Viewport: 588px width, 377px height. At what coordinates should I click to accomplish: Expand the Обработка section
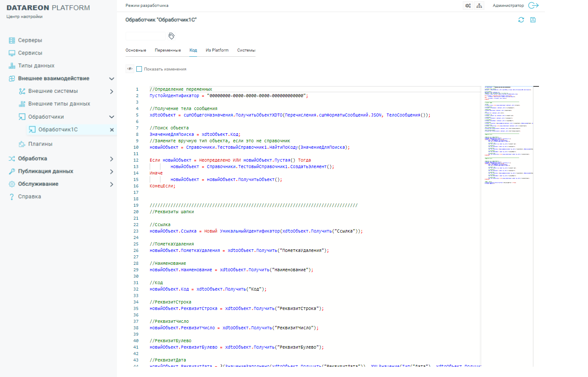pos(111,159)
